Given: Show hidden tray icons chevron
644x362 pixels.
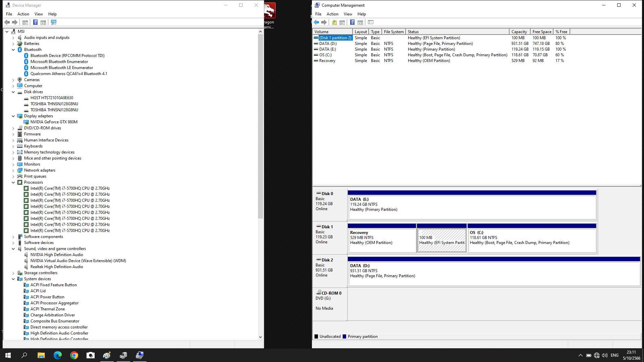Looking at the screenshot, I should [x=580, y=355].
